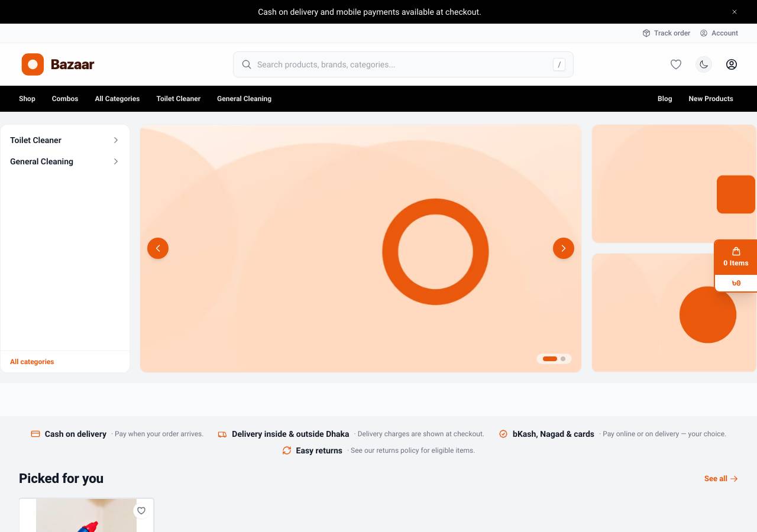757x532 pixels.
Task: Toggle dark mode with the moon icon
Action: pos(704,64)
